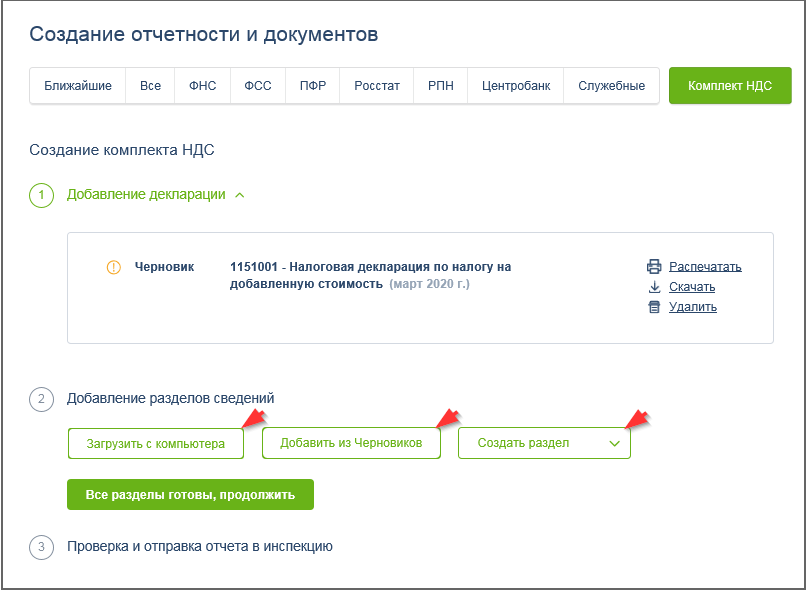
Task: Choose the Центробанк tab
Action: [x=516, y=86]
